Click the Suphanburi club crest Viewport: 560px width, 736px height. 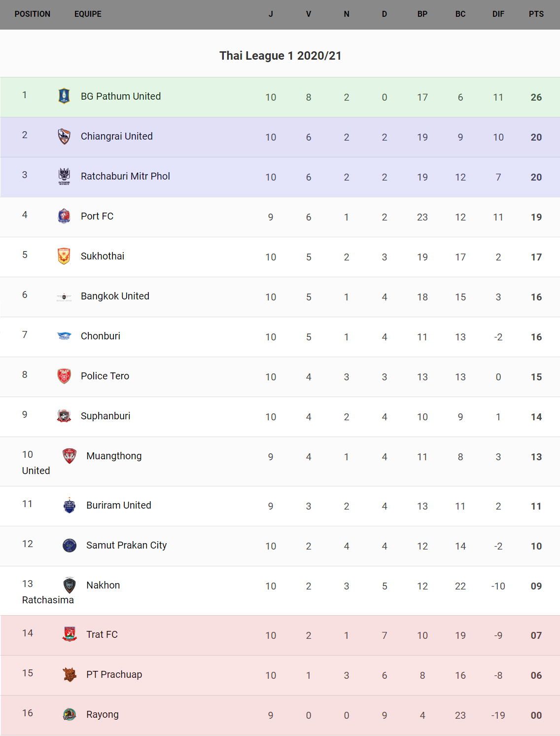(64, 416)
